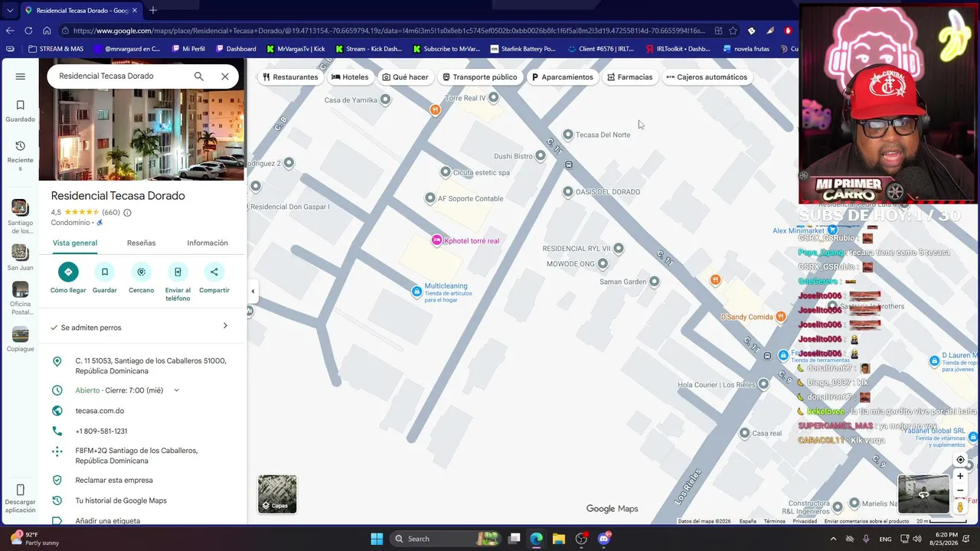Open the browser tab search dropdown
This screenshot has width=980, height=551.
click(x=9, y=11)
